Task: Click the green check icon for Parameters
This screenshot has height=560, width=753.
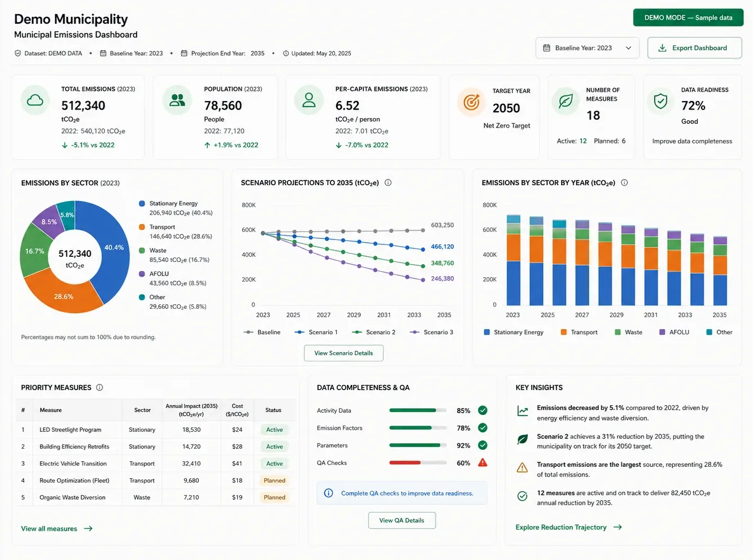Action: tap(482, 445)
